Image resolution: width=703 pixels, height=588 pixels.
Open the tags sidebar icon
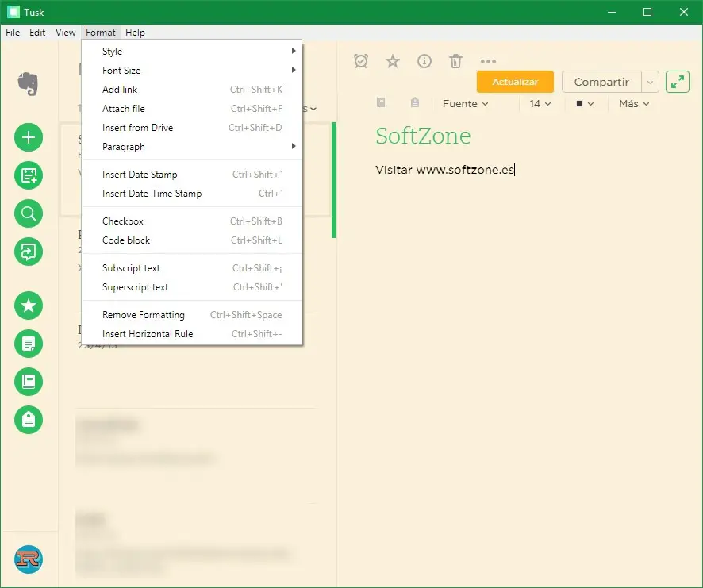point(29,420)
